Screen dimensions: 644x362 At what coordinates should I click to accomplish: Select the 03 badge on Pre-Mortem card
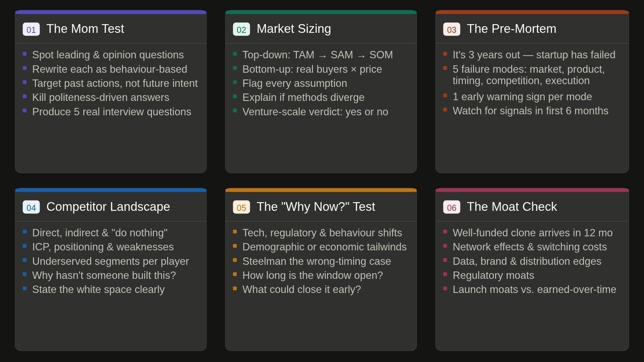451,29
